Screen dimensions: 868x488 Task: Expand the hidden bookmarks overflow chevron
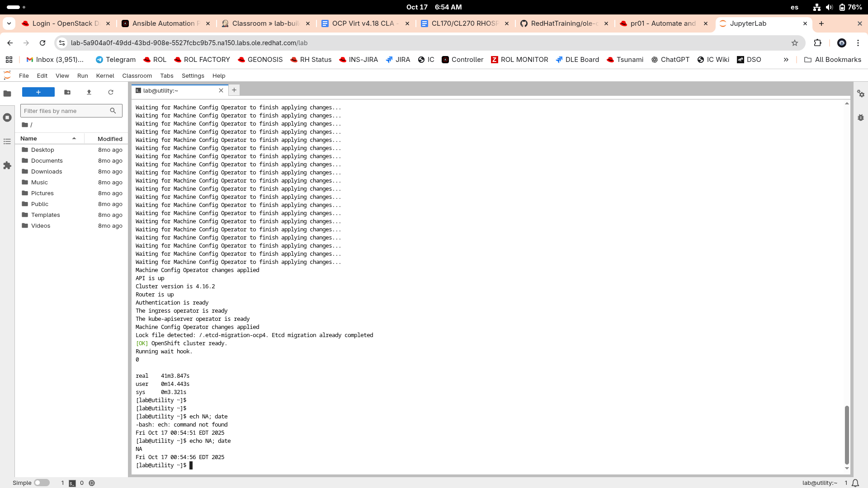point(786,60)
